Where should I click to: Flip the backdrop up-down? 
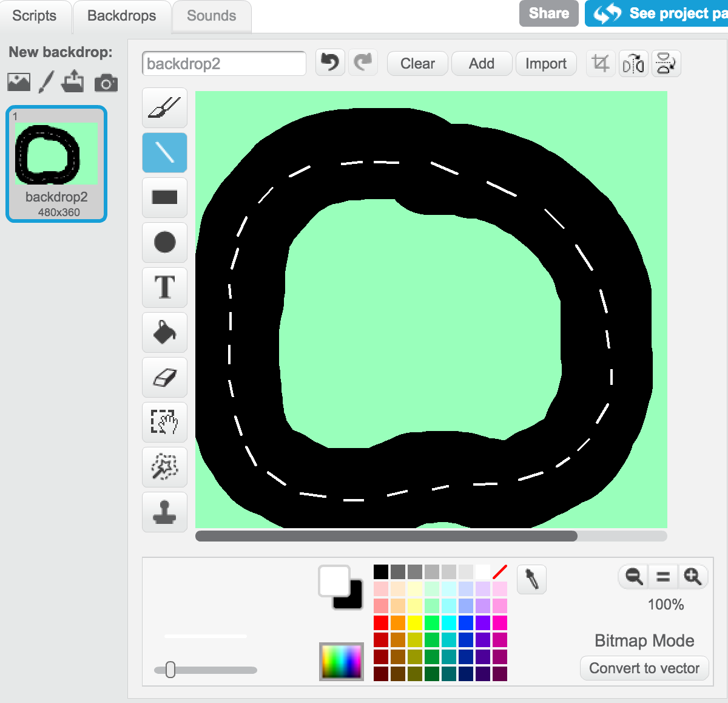pyautogui.click(x=666, y=63)
